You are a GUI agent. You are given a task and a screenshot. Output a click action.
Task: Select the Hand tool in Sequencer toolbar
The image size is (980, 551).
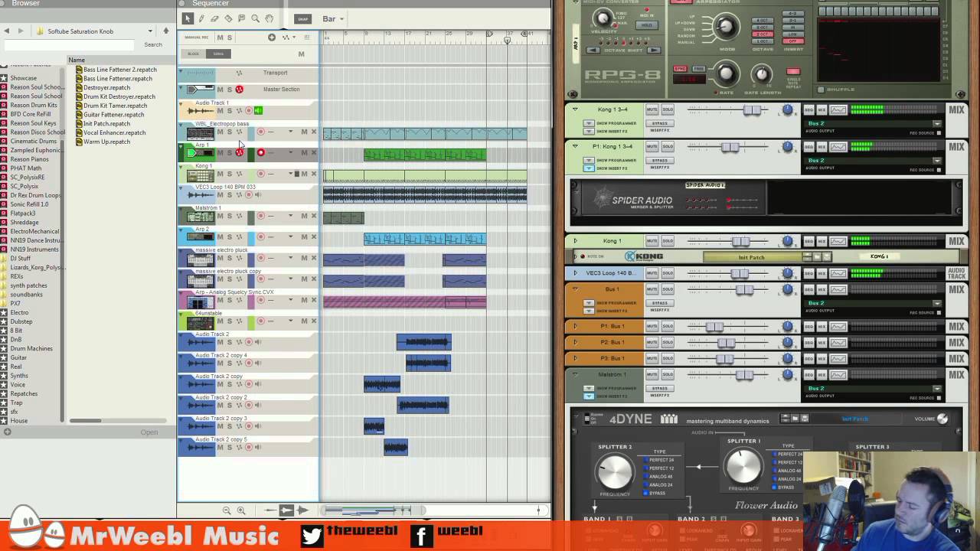[x=269, y=18]
